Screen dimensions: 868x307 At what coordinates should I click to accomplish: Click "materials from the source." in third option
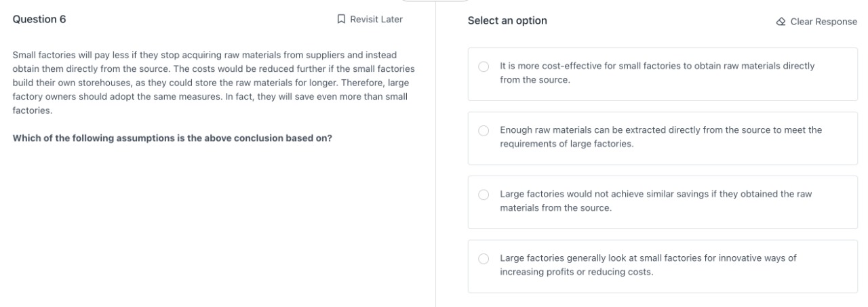555,208
